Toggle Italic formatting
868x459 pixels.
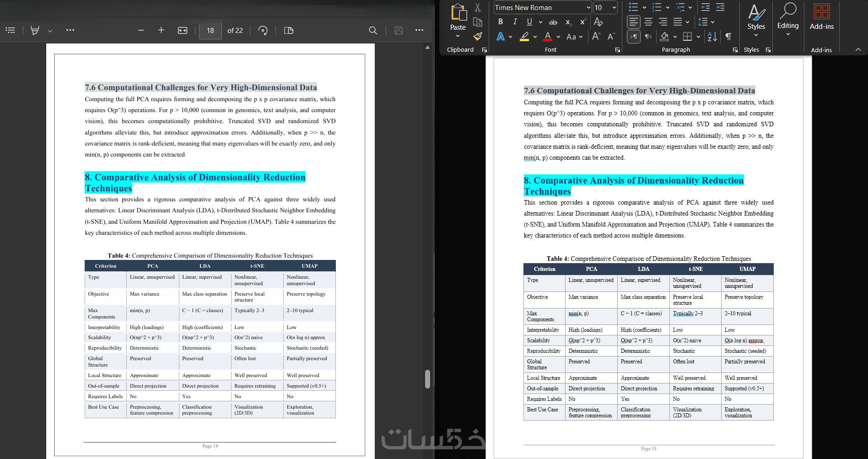click(x=515, y=22)
